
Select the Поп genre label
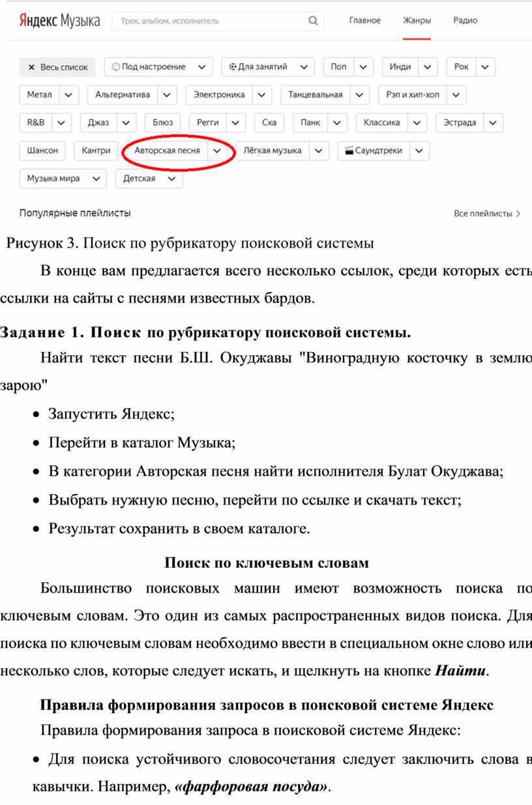(338, 67)
